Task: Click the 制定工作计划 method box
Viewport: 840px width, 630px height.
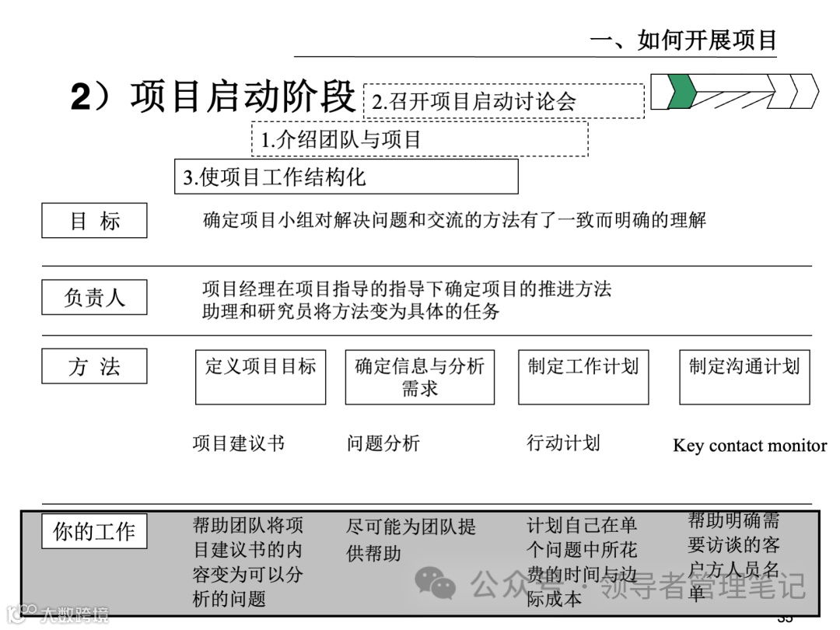Action: [x=583, y=377]
